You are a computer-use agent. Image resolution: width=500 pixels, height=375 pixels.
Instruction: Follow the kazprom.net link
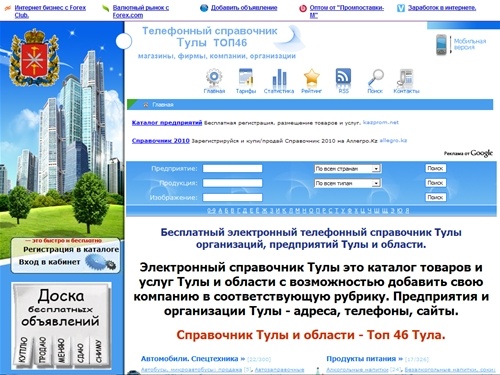[381, 122]
